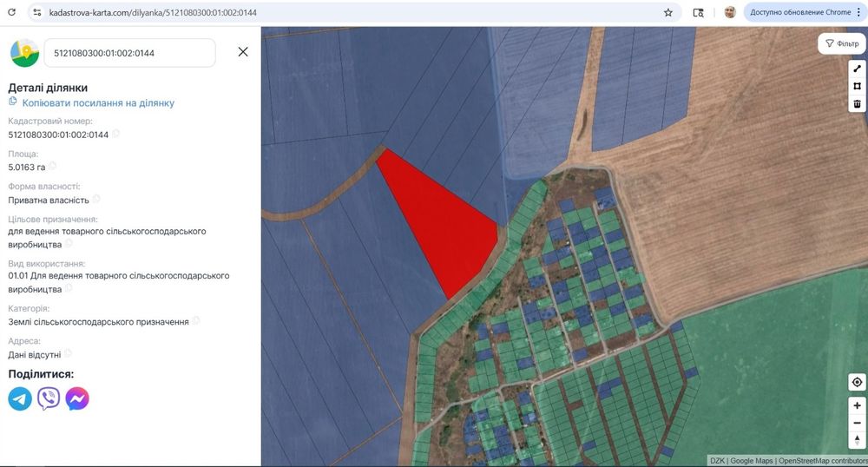Click the kadastrova-karta site logo

[x=24, y=53]
